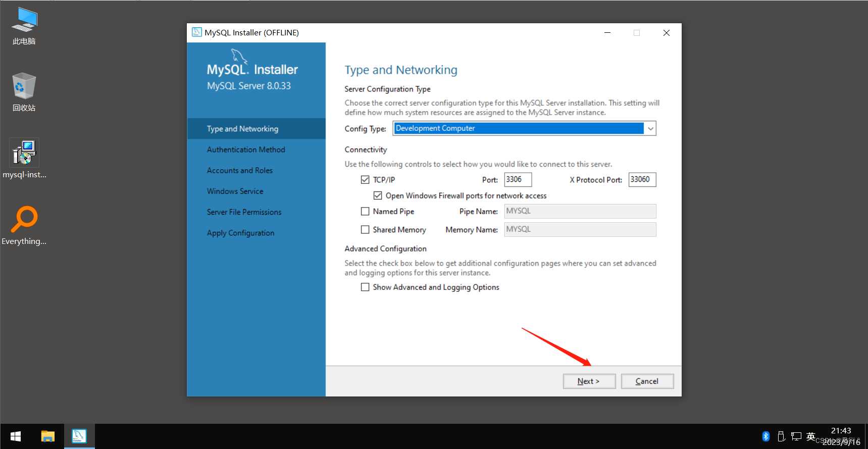Click the Cancel button
The height and width of the screenshot is (449, 868).
coord(647,381)
